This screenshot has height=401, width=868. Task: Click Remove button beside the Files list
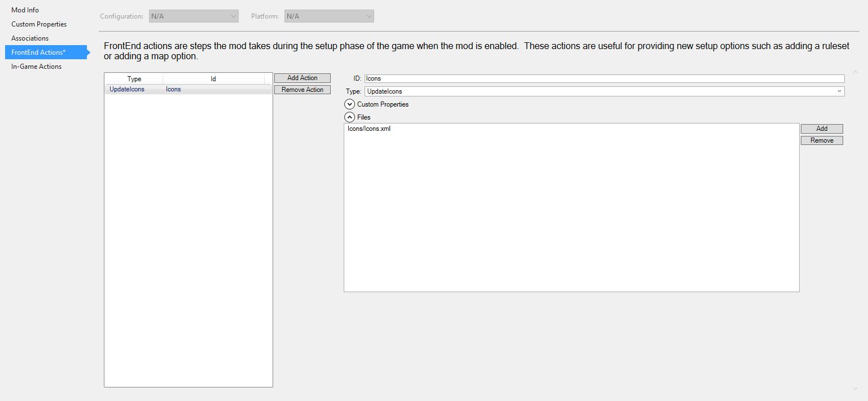822,140
